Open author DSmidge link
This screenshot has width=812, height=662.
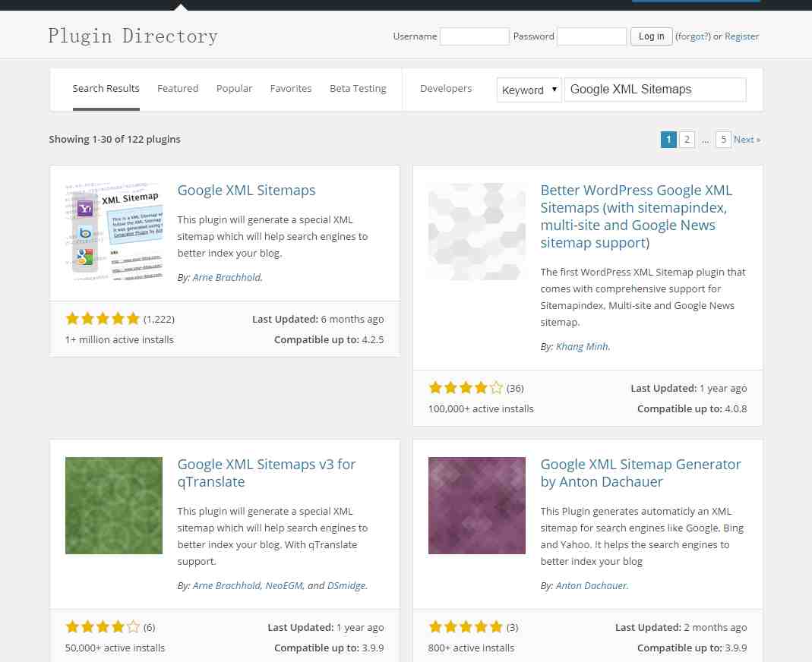pos(346,585)
